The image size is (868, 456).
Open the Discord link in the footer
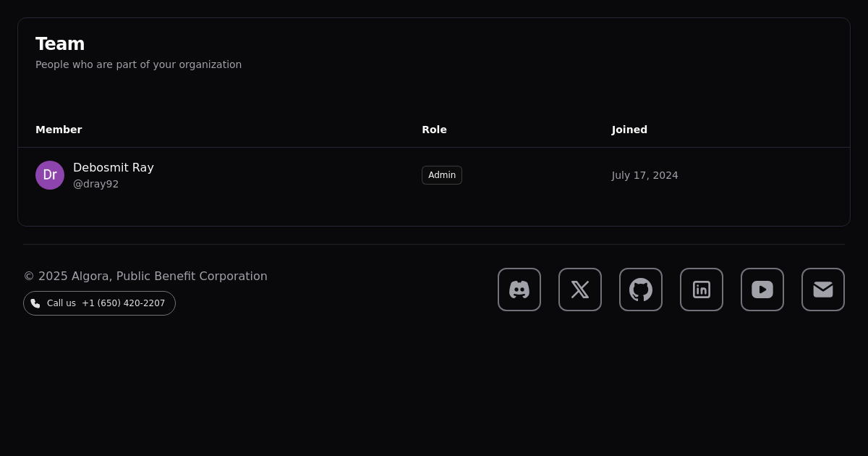(x=519, y=290)
